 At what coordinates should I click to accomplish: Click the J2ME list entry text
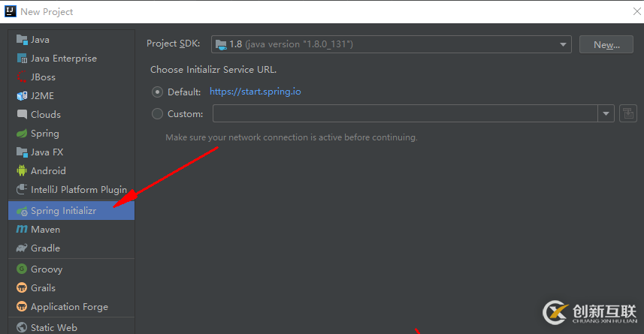pos(42,95)
